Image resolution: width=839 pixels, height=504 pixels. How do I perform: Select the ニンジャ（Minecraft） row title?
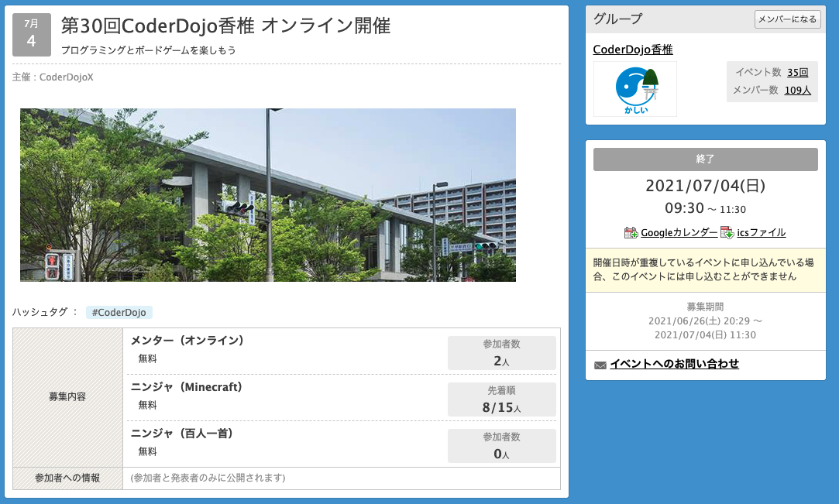(187, 387)
